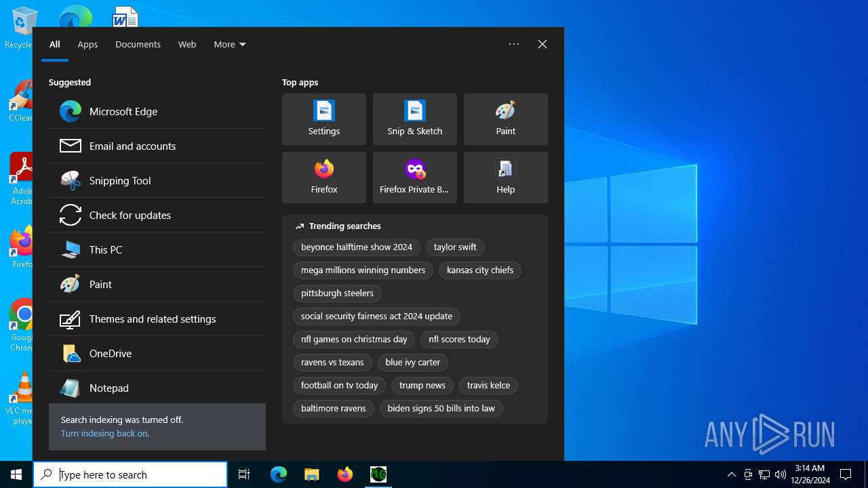Open OneDrive from Suggested
The image size is (868, 488).
(x=157, y=353)
